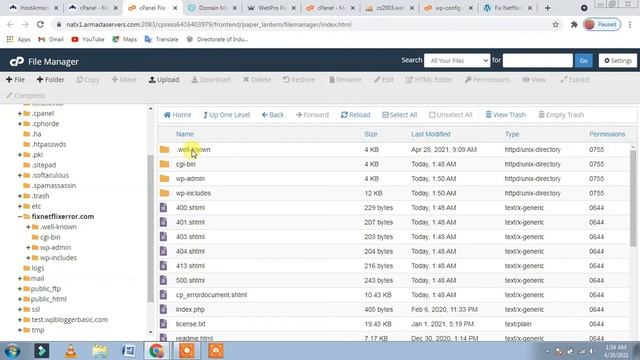The width and height of the screenshot is (640, 360).
Task: Select the 500.shtml file name
Action: [190, 280]
